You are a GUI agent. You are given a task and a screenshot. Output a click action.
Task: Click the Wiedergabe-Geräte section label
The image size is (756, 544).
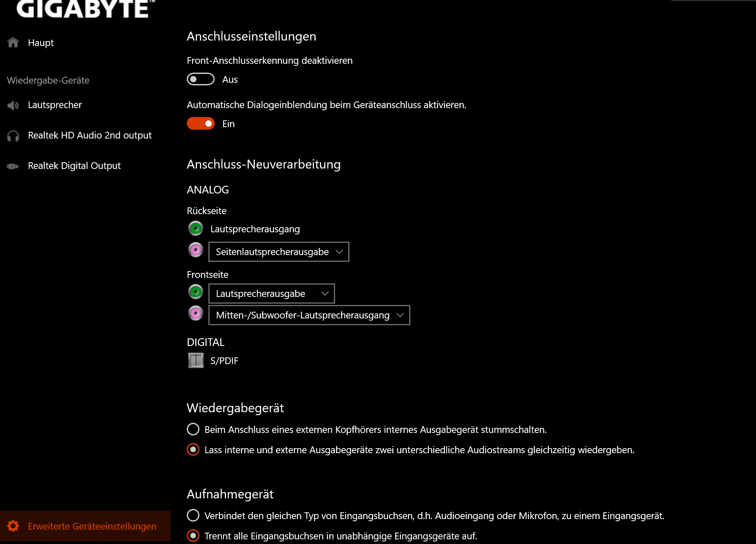click(x=48, y=80)
